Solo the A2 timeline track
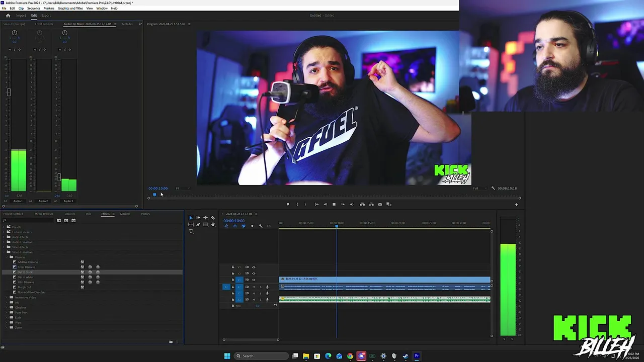644x362 pixels. tap(260, 293)
